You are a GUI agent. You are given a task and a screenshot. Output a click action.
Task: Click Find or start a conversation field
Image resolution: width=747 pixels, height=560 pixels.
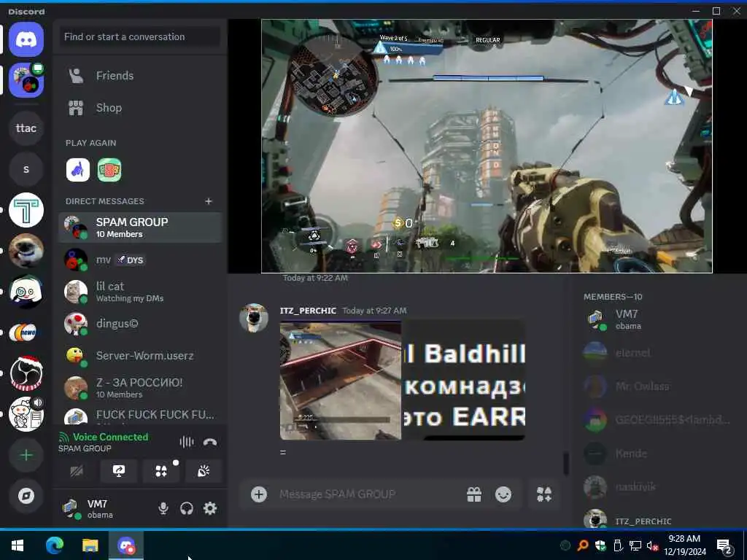[140, 36]
